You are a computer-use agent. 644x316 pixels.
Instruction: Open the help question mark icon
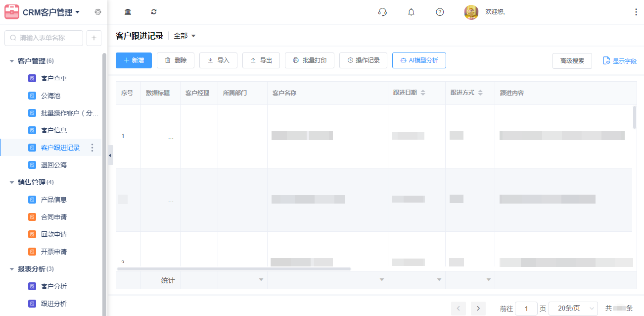tap(440, 12)
